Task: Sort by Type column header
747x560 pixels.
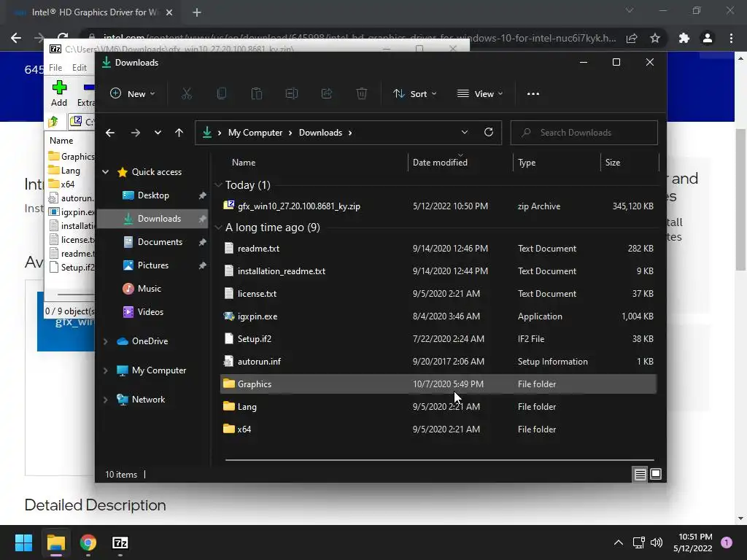Action: tap(527, 163)
